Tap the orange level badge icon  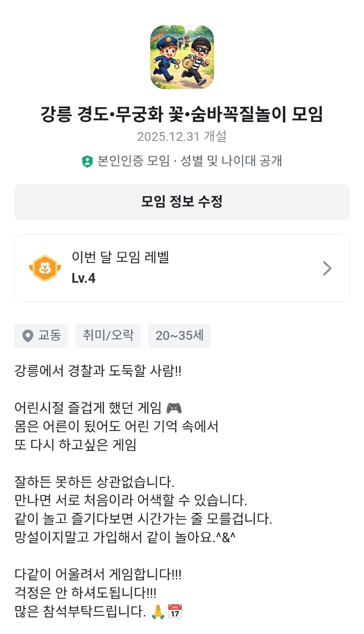(x=44, y=268)
